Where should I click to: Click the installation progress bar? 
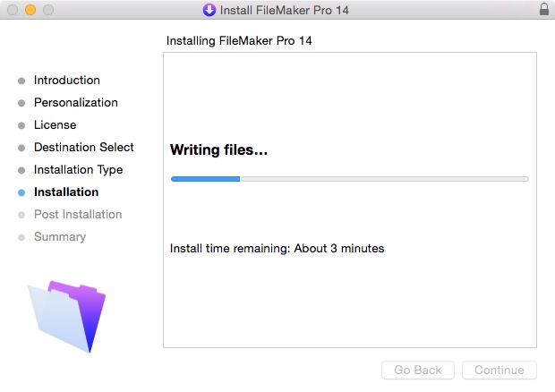350,179
